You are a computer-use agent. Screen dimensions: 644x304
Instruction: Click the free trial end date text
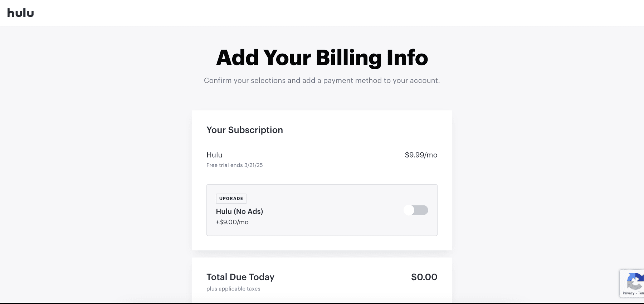coord(234,165)
